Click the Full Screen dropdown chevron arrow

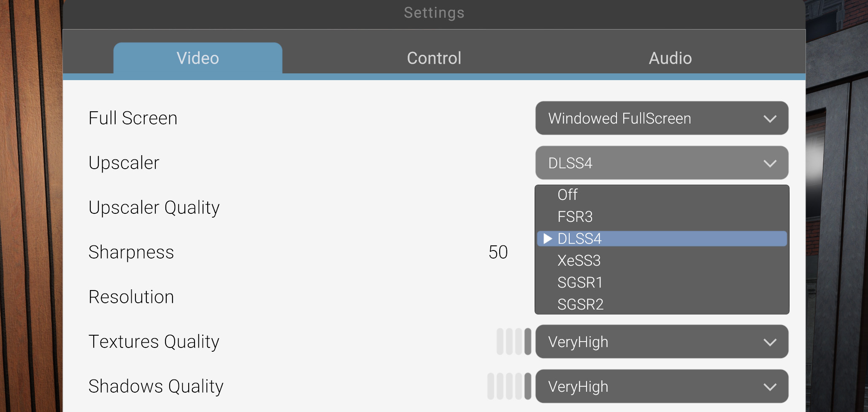[770, 119]
